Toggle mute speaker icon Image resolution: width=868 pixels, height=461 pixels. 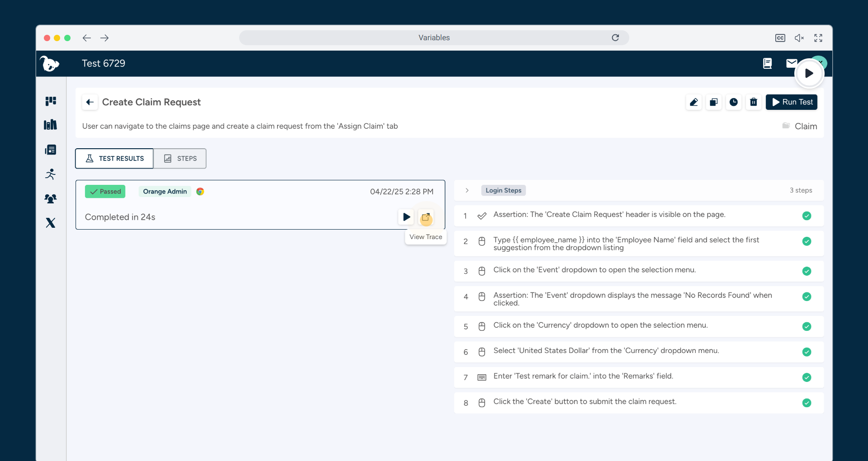coord(799,38)
